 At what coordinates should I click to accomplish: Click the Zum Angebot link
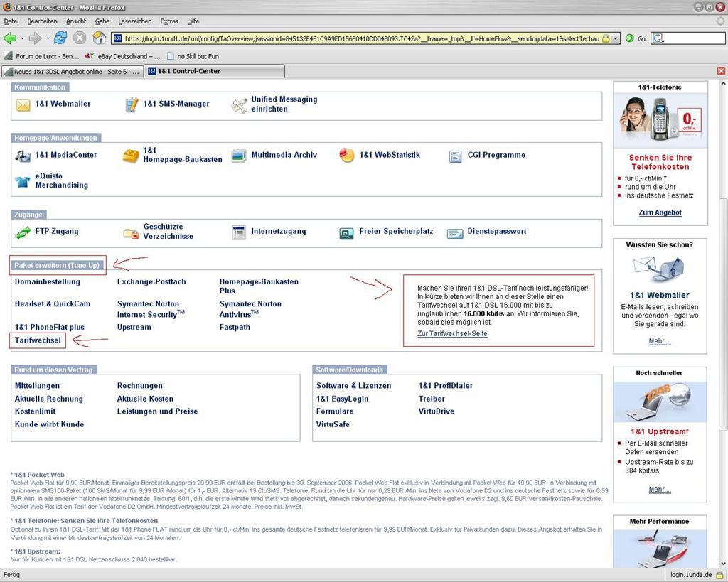660,212
